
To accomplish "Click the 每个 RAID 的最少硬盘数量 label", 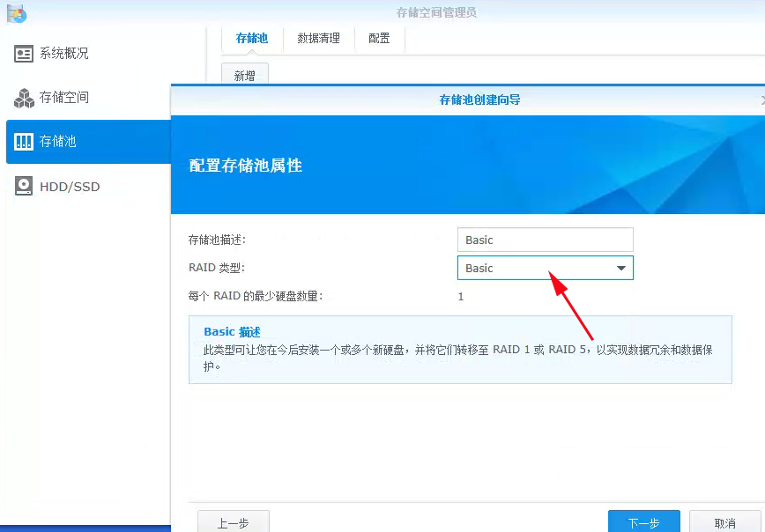I will 256,296.
